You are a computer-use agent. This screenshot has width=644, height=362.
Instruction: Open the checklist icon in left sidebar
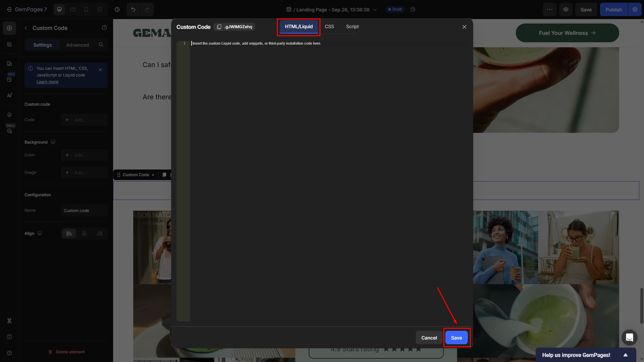(9, 337)
